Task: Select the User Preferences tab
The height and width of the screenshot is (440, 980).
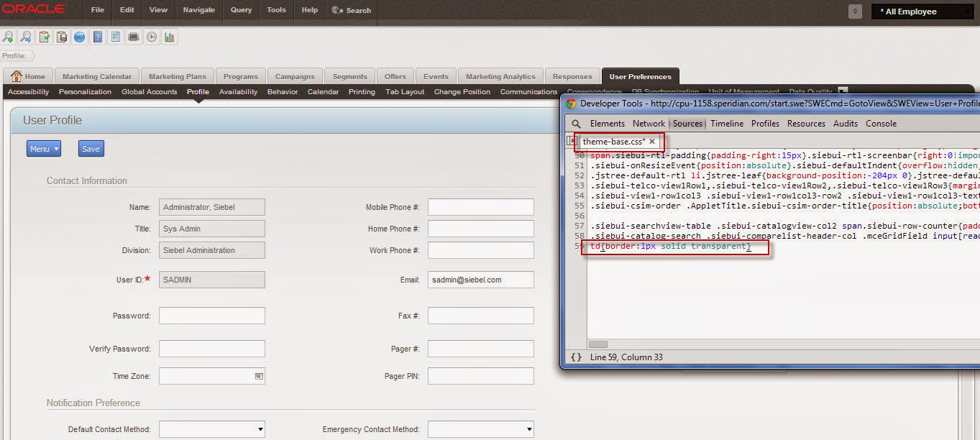Action: pos(641,76)
